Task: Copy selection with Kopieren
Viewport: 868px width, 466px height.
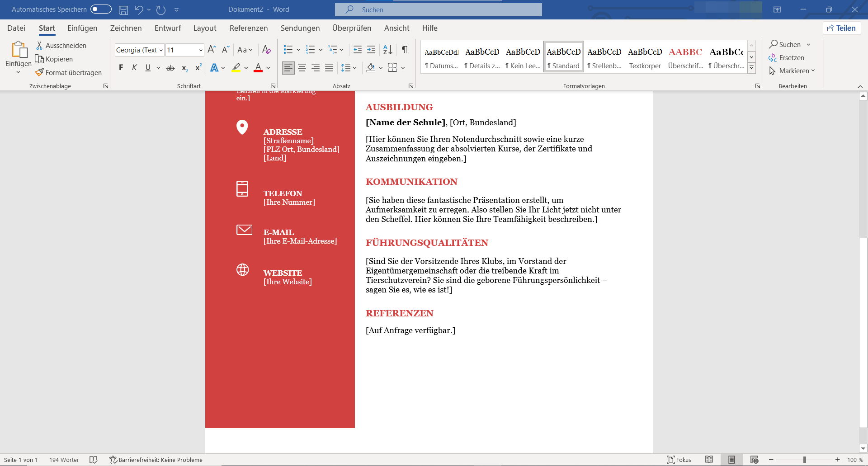Action: click(54, 59)
